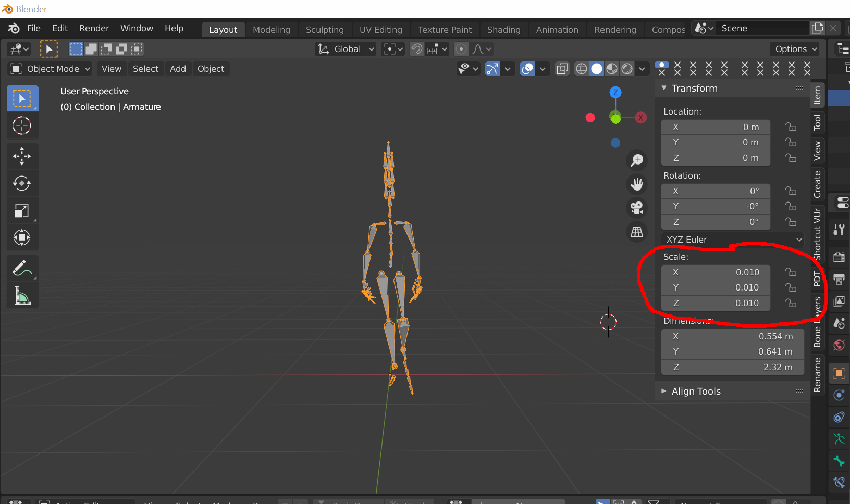Open the Bone Properties tab
The width and height of the screenshot is (850, 504).
pos(839,461)
